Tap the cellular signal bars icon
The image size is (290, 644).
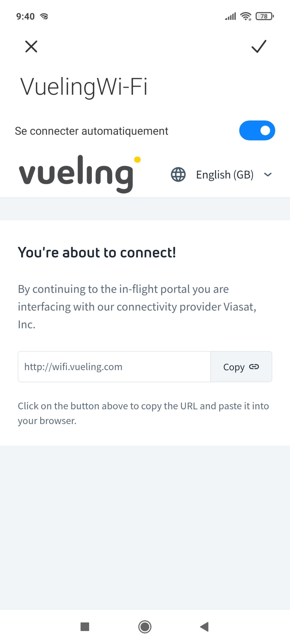coord(231,16)
